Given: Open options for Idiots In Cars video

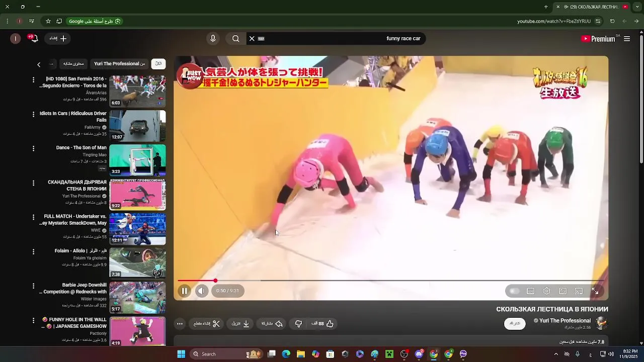Looking at the screenshot, I should coord(33,114).
